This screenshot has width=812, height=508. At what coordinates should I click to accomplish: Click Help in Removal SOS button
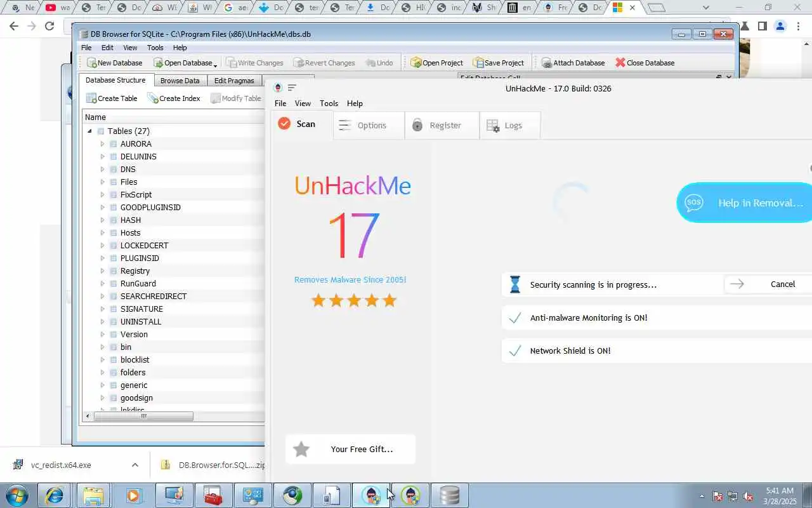click(x=744, y=203)
